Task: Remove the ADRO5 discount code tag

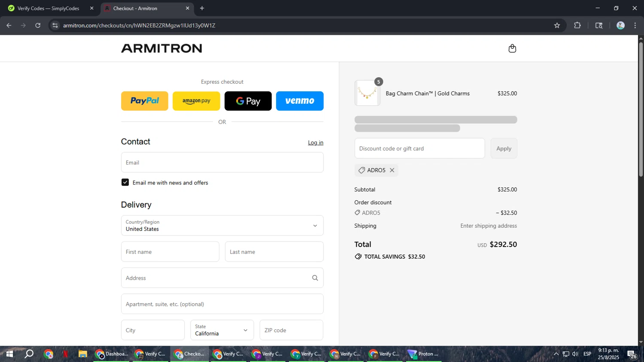Action: pos(392,170)
